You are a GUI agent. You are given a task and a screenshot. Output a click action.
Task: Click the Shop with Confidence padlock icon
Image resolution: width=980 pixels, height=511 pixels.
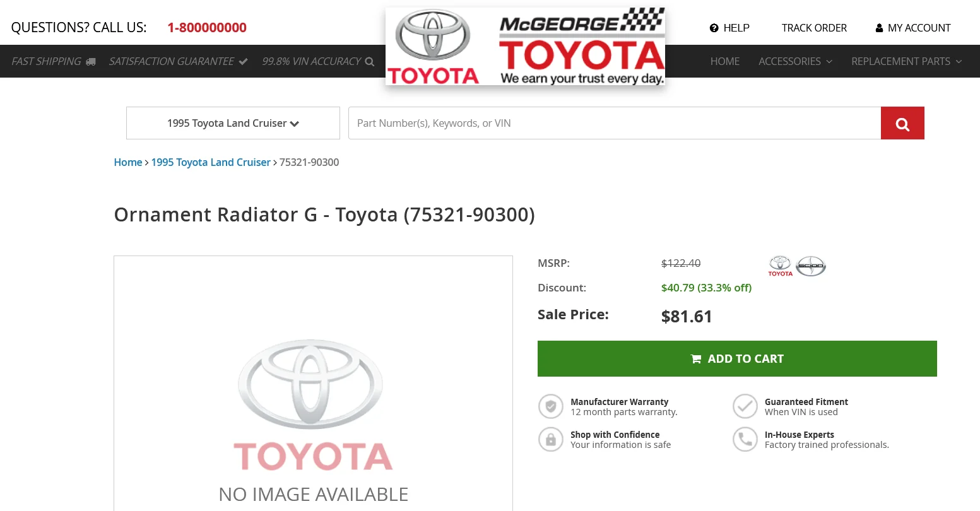(551, 439)
